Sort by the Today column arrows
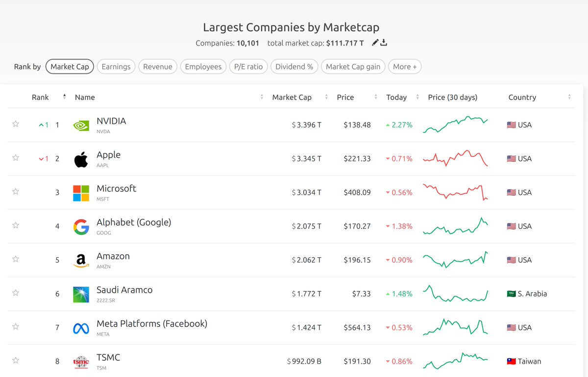Viewport: 588px width, 377px height. (x=417, y=97)
